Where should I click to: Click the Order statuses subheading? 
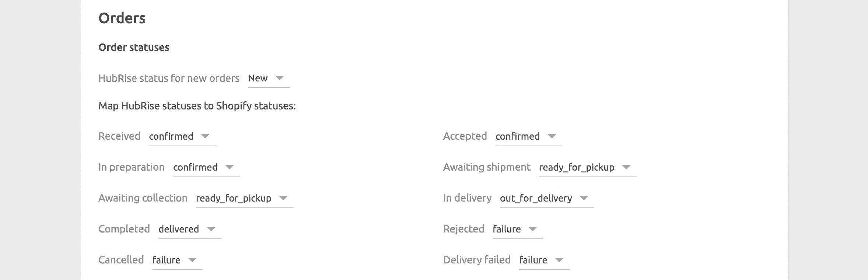pyautogui.click(x=134, y=47)
